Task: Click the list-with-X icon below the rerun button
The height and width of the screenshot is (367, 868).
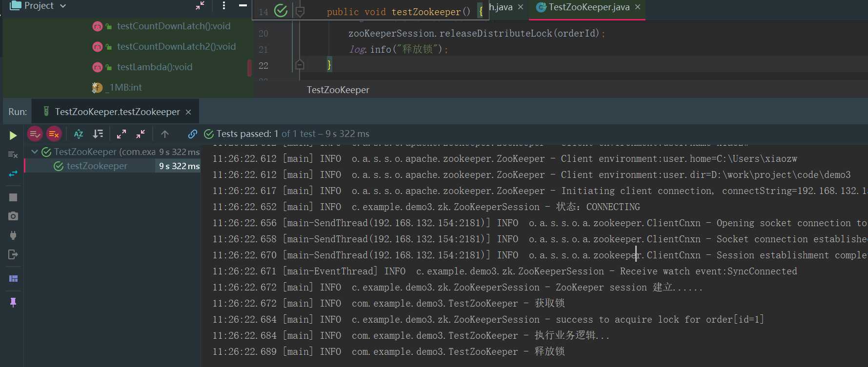Action: (x=13, y=155)
